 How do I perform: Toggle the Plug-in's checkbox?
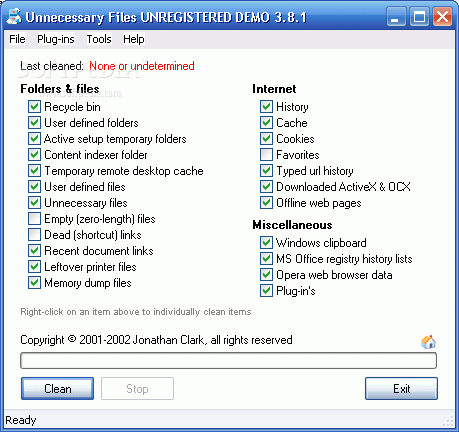click(x=266, y=291)
